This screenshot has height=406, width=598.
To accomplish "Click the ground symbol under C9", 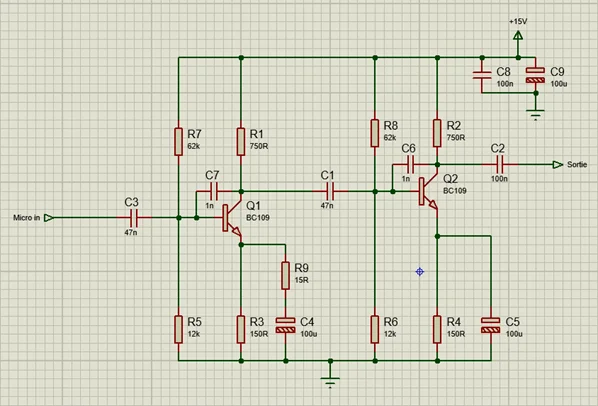I will [x=536, y=114].
